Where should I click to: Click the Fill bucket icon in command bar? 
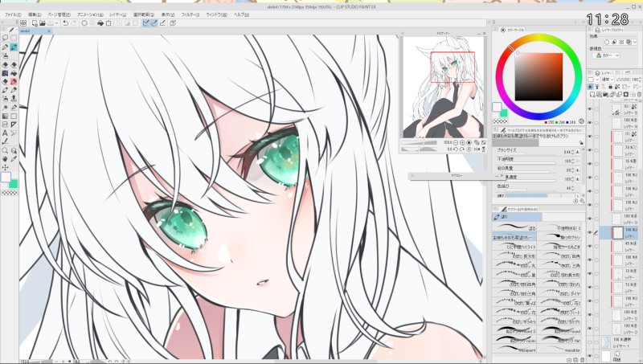pos(100,23)
